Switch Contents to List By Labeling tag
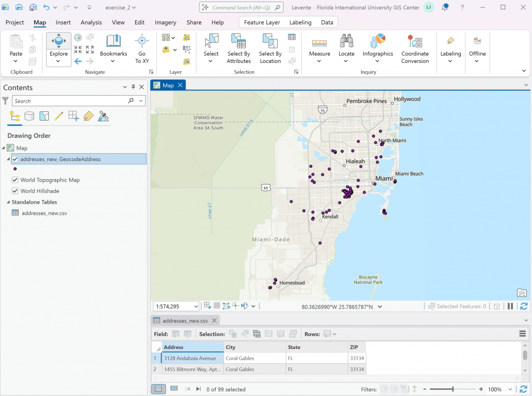This screenshot has width=532, height=396. tap(88, 116)
